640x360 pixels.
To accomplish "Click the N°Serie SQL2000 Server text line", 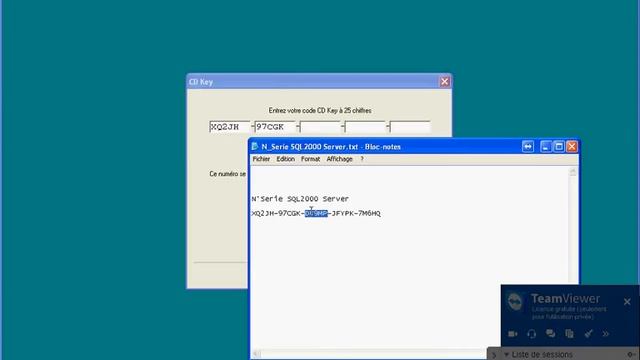I will pyautogui.click(x=300, y=199).
